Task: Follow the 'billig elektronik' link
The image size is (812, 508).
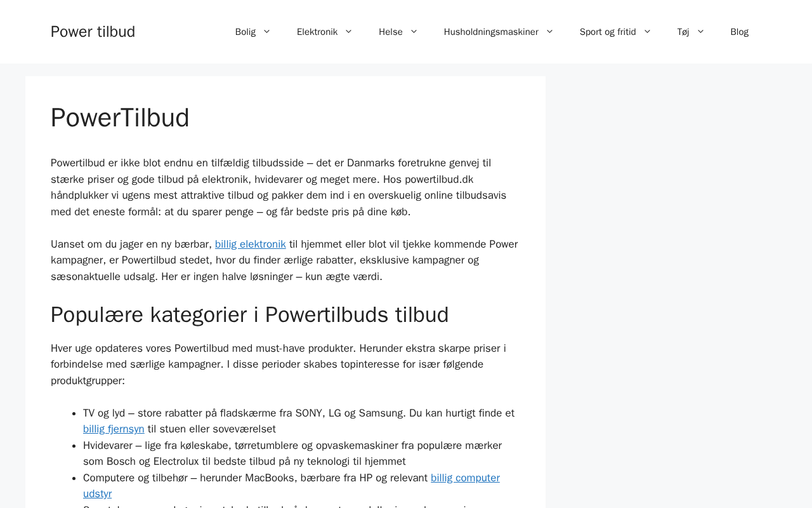Action: (x=251, y=244)
